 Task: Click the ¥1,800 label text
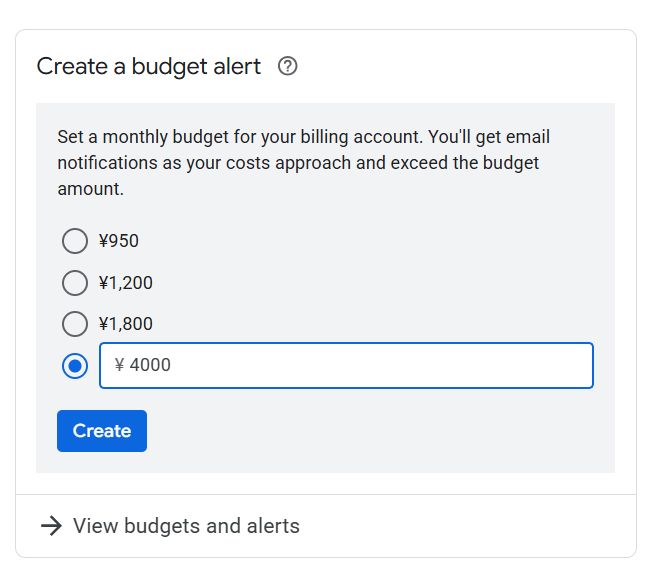126,324
